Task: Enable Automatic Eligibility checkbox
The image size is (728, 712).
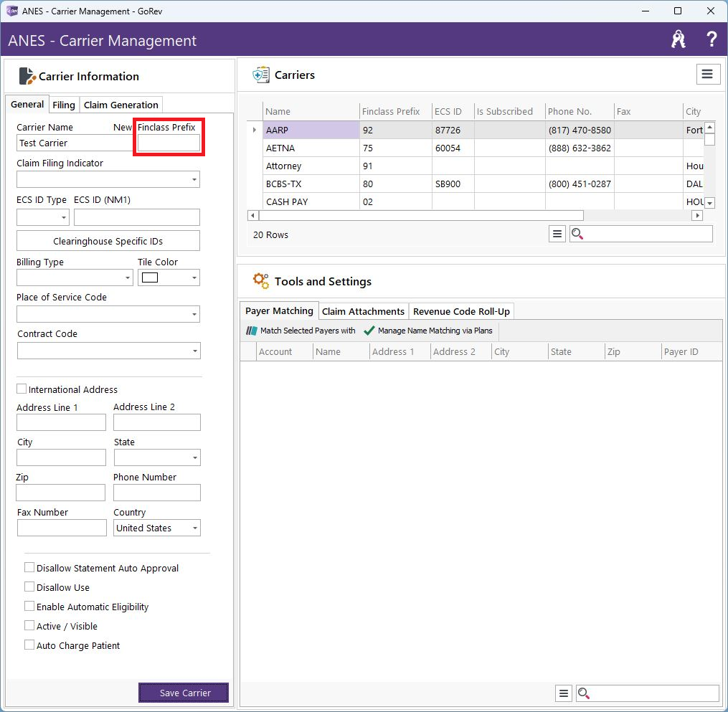Action: (29, 606)
